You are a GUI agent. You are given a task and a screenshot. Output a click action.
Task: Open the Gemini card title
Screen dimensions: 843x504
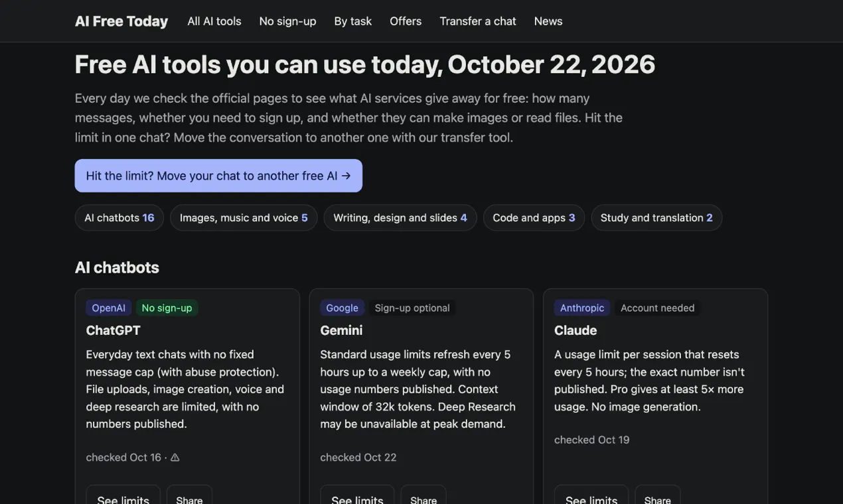341,330
